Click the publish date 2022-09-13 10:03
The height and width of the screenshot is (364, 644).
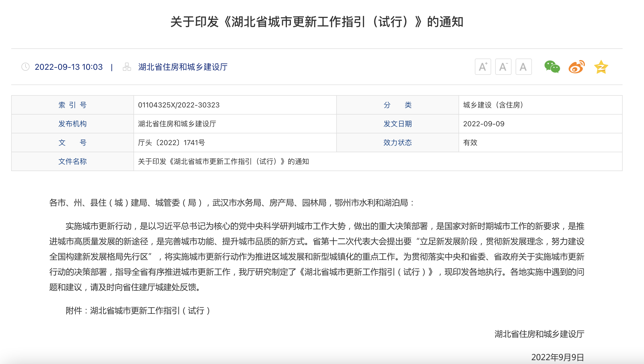click(x=69, y=67)
